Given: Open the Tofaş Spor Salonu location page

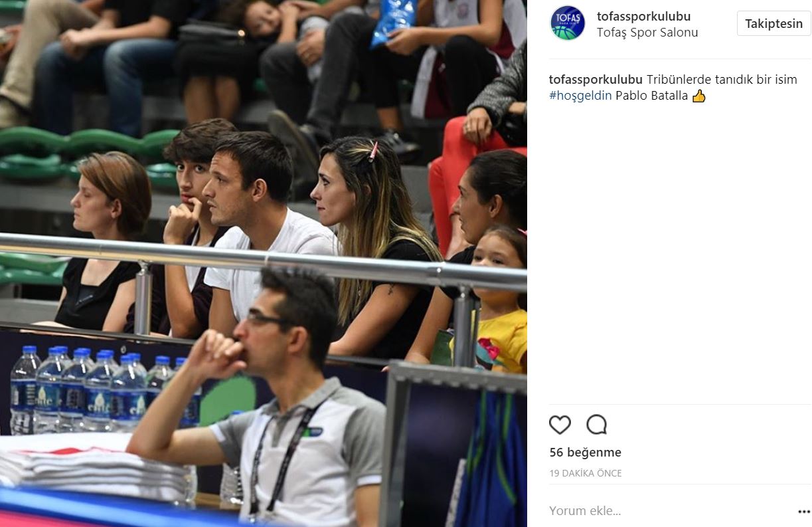Looking at the screenshot, I should click(647, 32).
